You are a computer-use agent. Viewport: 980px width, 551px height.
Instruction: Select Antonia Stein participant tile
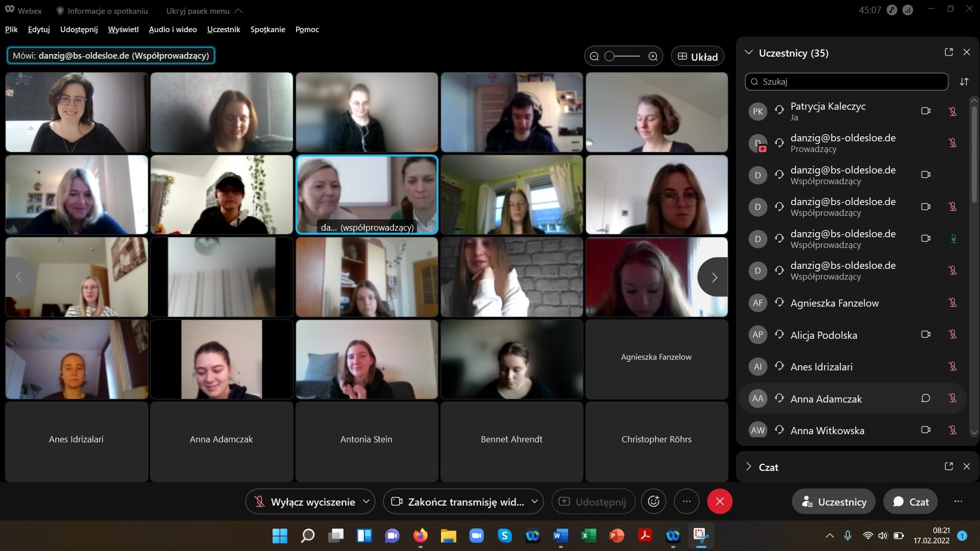coord(366,442)
